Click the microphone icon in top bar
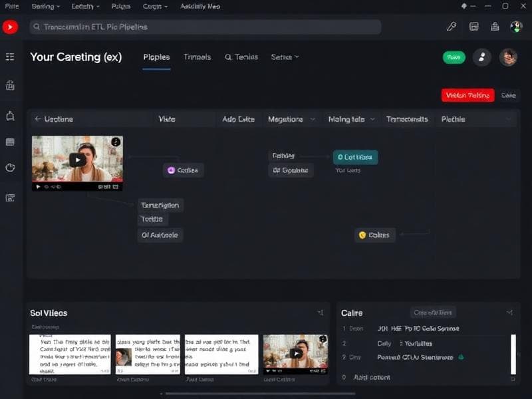 (x=452, y=27)
